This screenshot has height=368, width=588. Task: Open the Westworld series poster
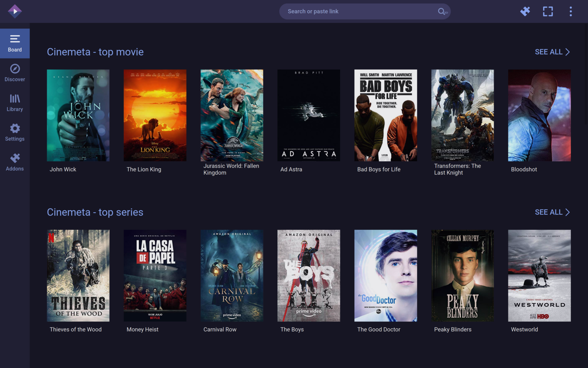point(539,276)
